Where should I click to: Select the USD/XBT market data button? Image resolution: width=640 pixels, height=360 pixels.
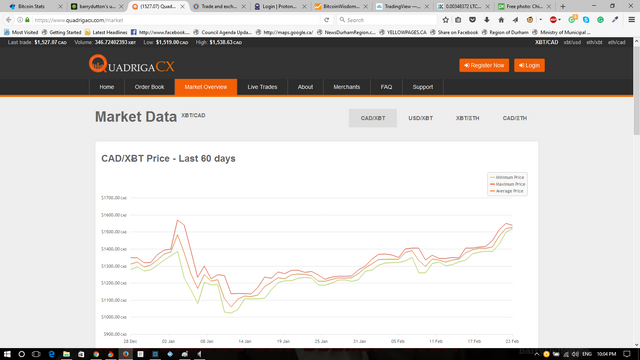420,118
